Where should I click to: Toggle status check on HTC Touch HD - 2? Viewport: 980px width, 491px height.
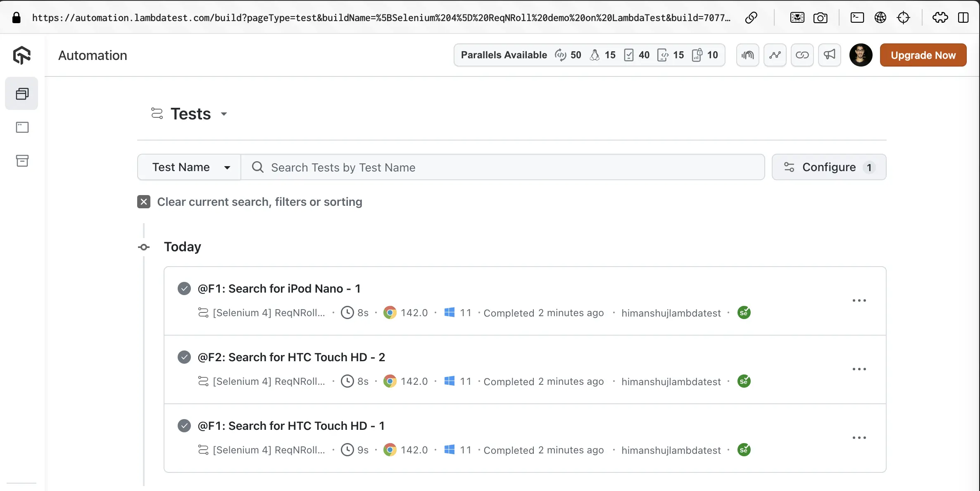184,357
